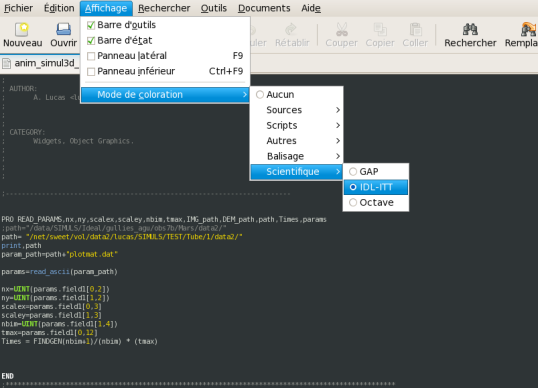
Task: Switch to anim_simul3d document tab
Action: pos(40,63)
